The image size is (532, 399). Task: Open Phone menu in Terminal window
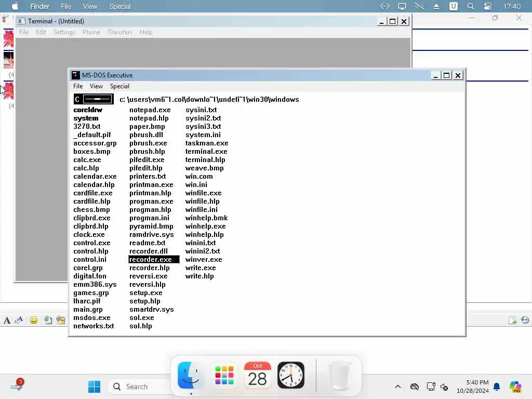click(91, 32)
